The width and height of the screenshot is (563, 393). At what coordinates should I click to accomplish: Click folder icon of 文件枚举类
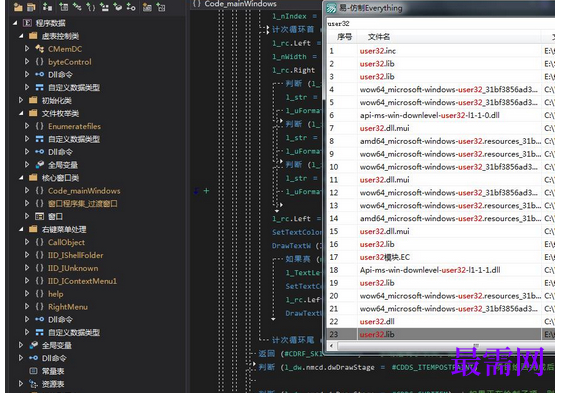pyautogui.click(x=33, y=113)
